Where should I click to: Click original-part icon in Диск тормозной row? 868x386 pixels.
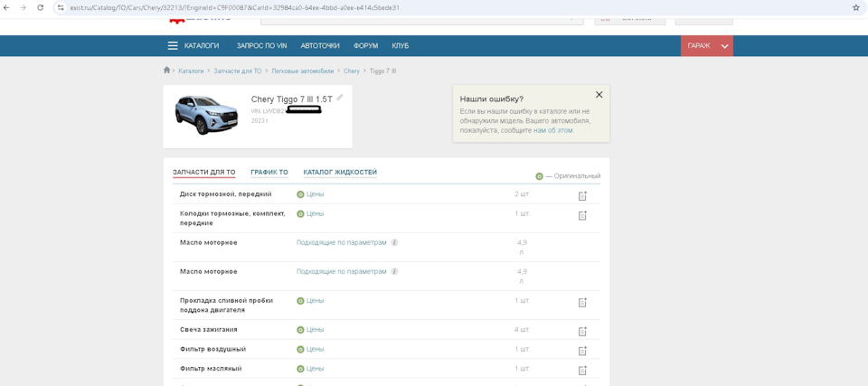click(x=300, y=194)
